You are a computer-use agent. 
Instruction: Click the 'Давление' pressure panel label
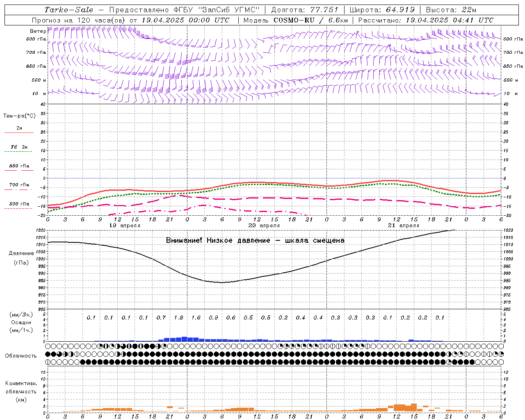(21, 253)
